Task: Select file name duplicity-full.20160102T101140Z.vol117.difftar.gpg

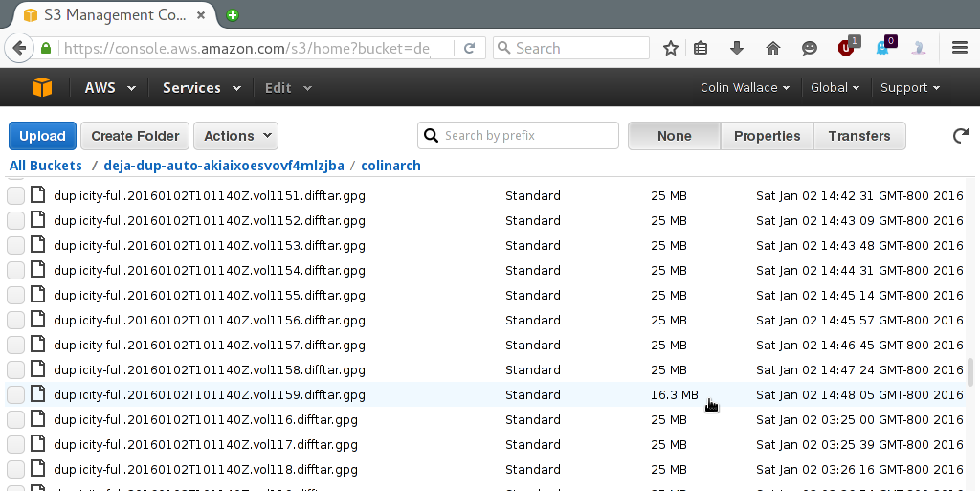Action: tap(206, 444)
